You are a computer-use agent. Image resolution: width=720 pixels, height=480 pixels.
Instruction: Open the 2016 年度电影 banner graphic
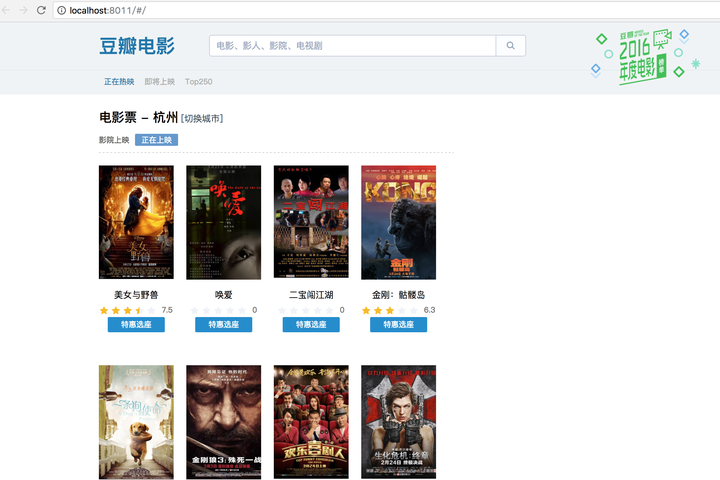point(644,57)
